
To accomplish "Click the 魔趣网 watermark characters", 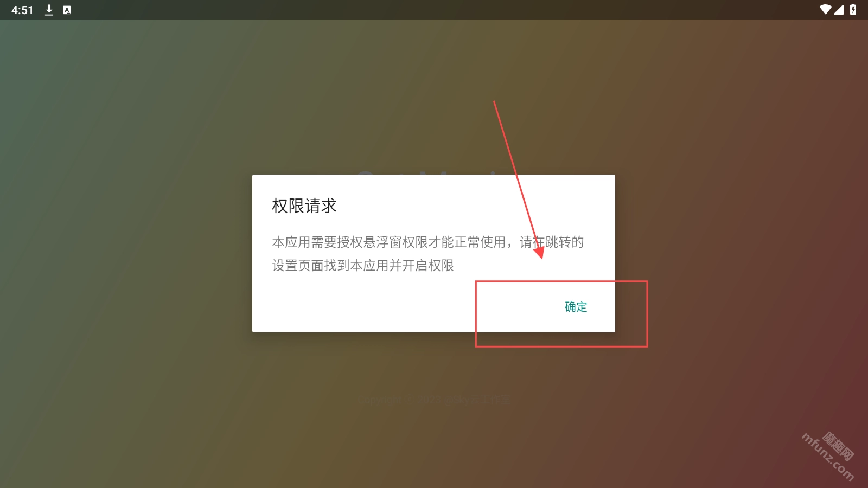I will [839, 446].
